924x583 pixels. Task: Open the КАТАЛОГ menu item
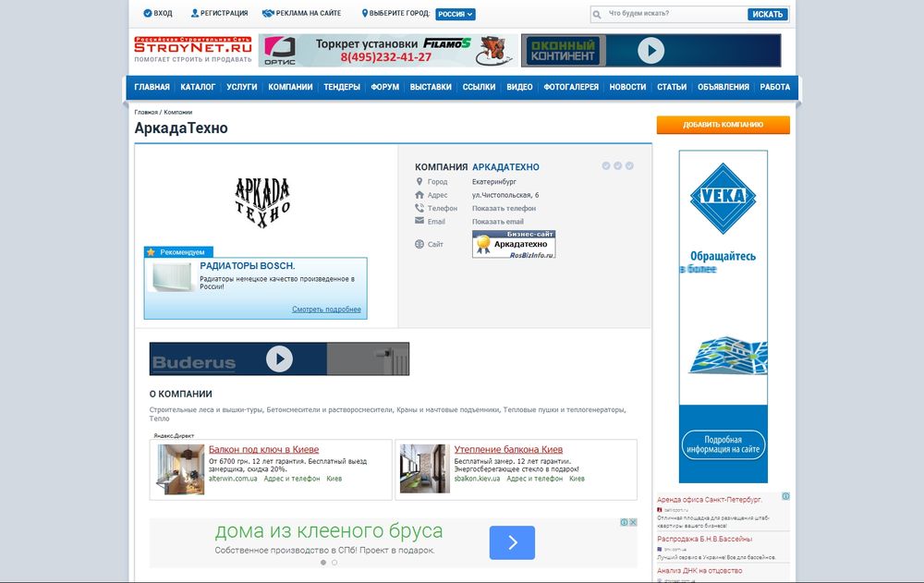tap(198, 87)
